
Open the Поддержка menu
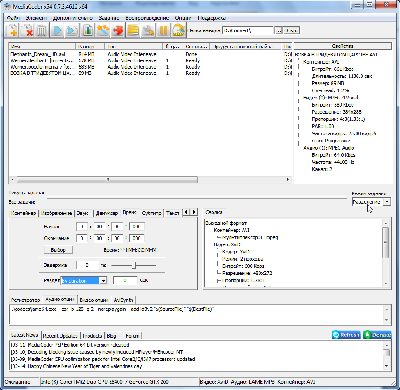tap(211, 18)
